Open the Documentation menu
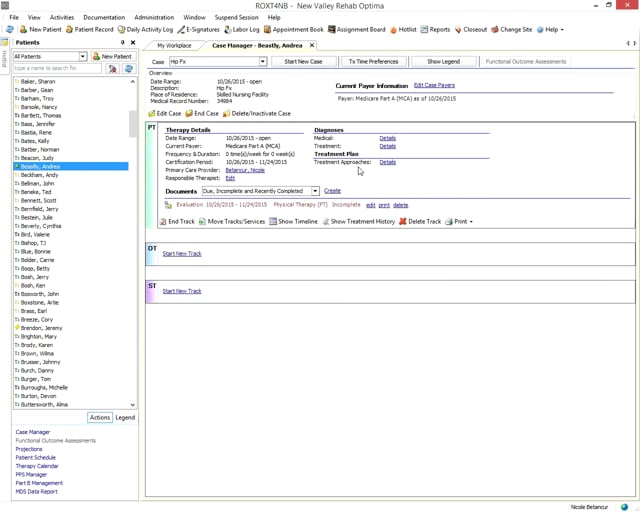640x512 pixels. coord(104,17)
